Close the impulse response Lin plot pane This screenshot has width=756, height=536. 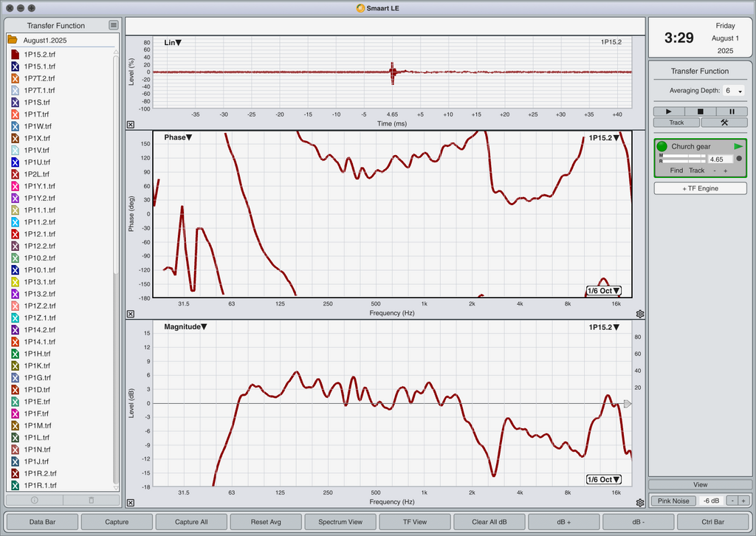[131, 124]
